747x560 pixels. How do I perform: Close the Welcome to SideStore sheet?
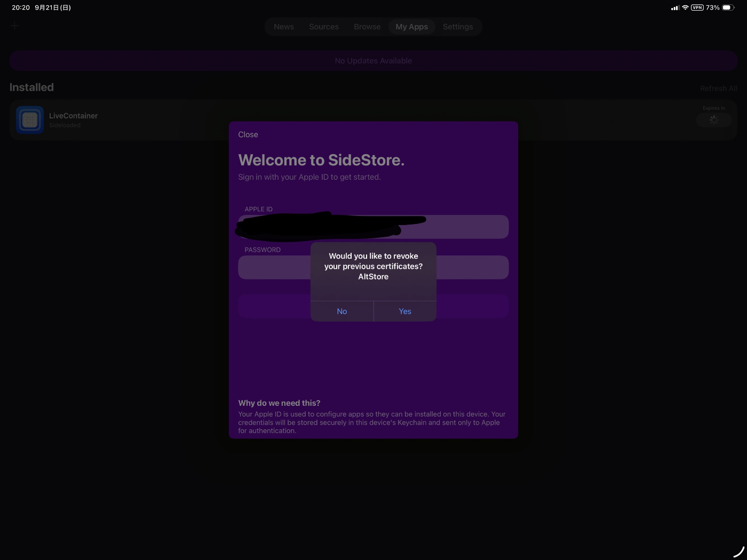(x=248, y=134)
